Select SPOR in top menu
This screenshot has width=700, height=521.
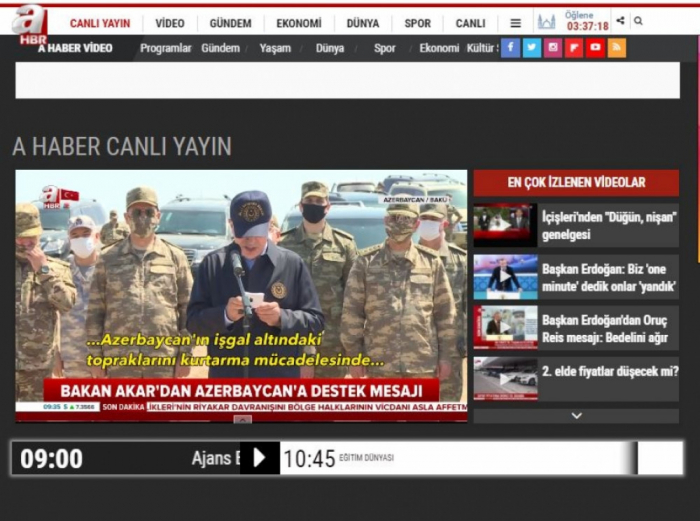[x=417, y=23]
